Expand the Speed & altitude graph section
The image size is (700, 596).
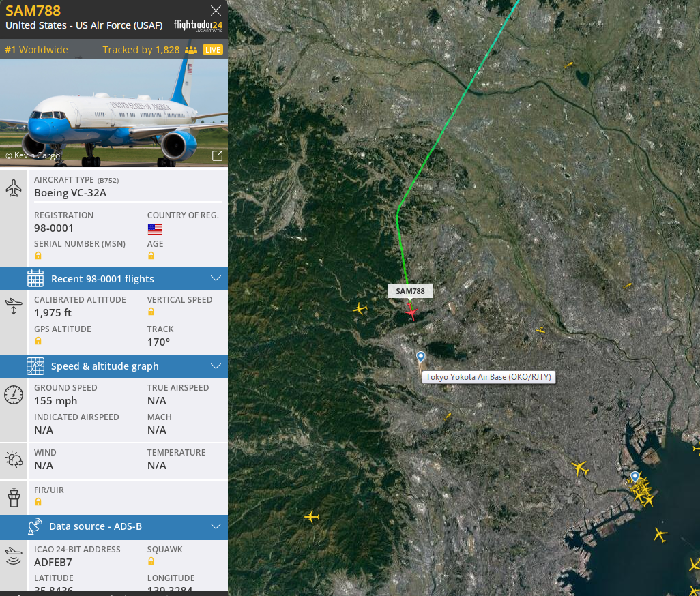[114, 366]
